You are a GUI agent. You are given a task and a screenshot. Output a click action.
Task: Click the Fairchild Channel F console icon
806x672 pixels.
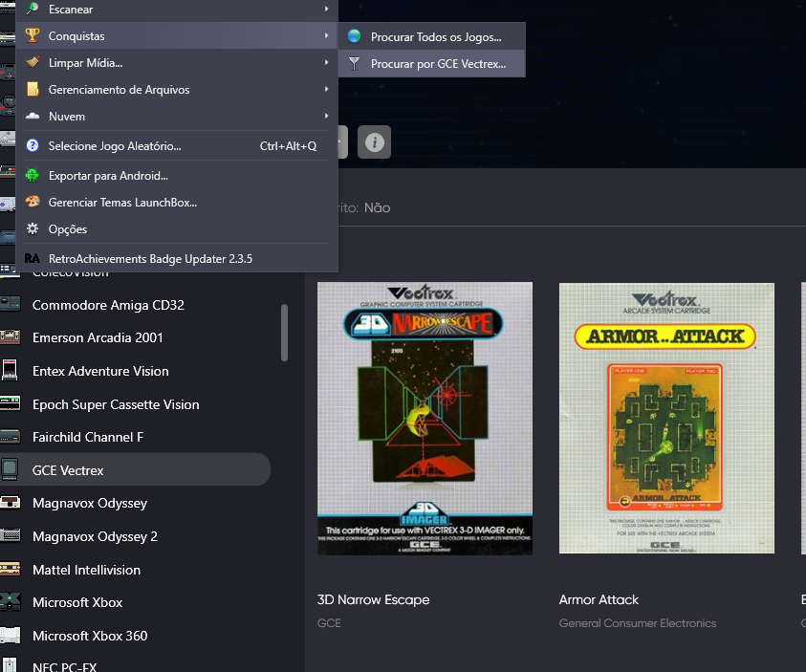point(11,437)
